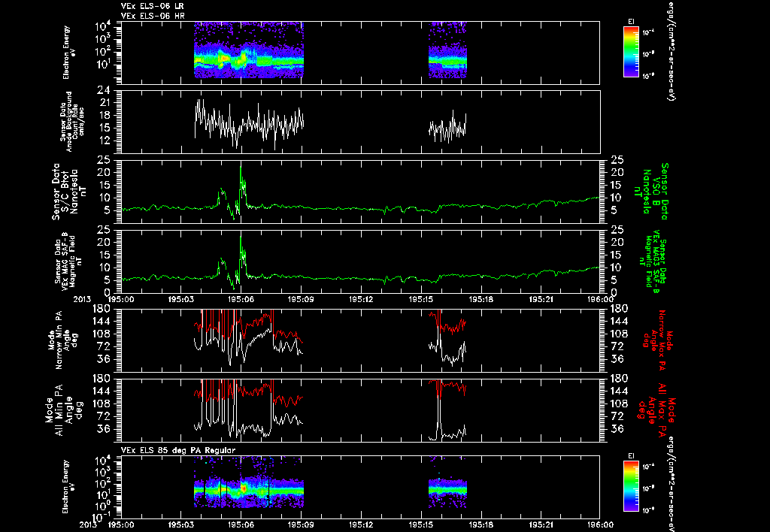Click '195:09' on the bottom time axis
Image resolution: width=770 pixels, height=532 pixels.
(301, 524)
